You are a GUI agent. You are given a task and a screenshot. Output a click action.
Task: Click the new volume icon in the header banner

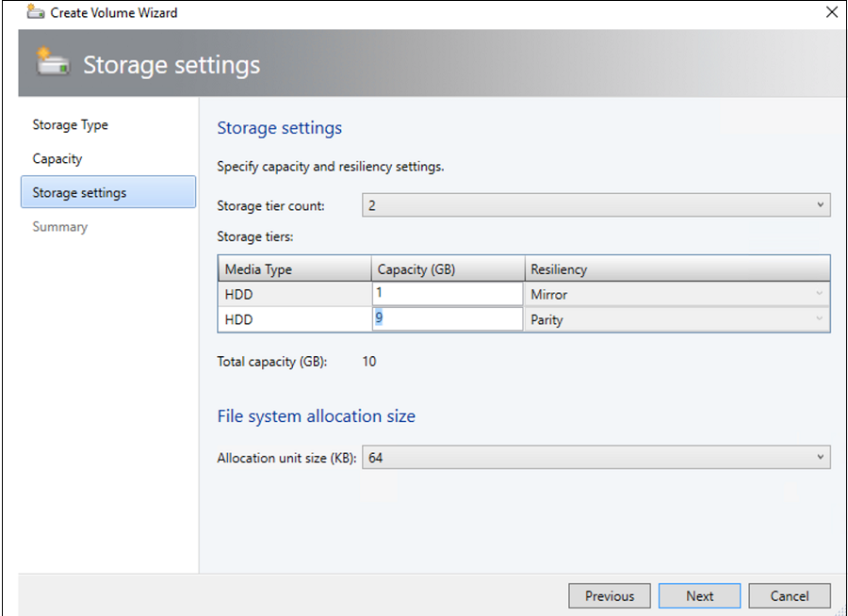53,62
